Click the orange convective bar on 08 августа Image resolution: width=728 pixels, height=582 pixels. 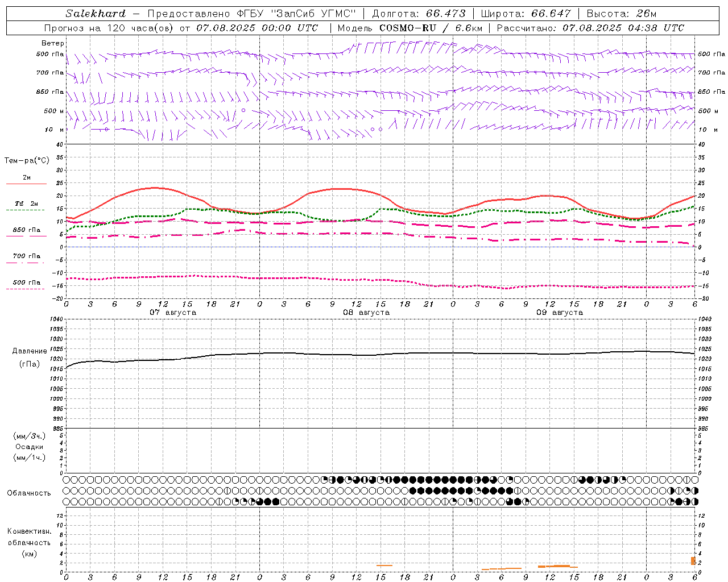[384, 565]
